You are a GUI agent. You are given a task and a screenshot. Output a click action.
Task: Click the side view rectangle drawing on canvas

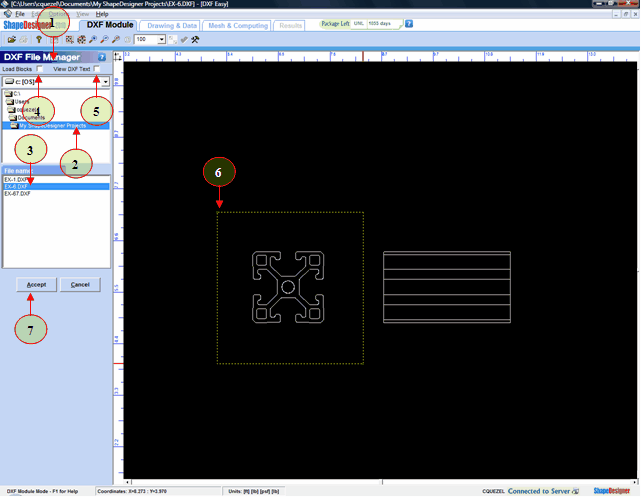click(x=447, y=287)
